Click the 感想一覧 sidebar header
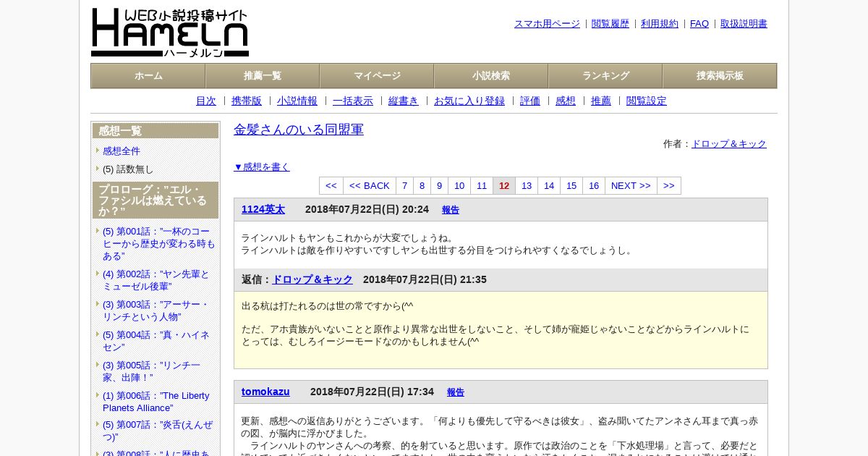Image resolution: width=868 pixels, height=456 pixels. click(x=156, y=131)
